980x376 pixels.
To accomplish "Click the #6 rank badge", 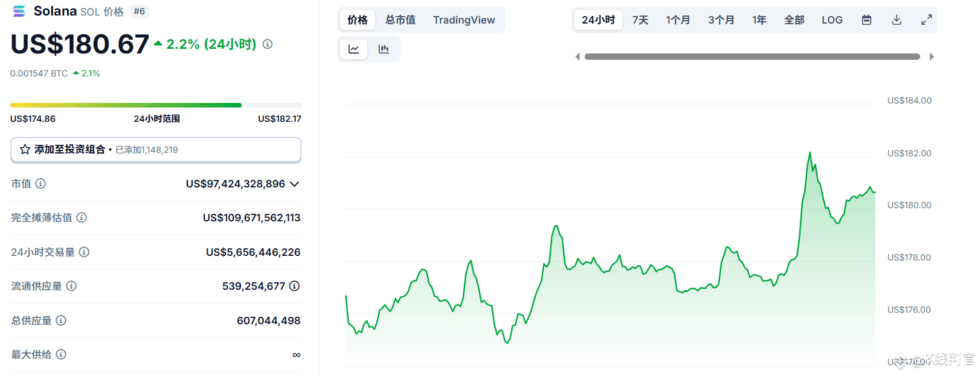I will point(139,11).
